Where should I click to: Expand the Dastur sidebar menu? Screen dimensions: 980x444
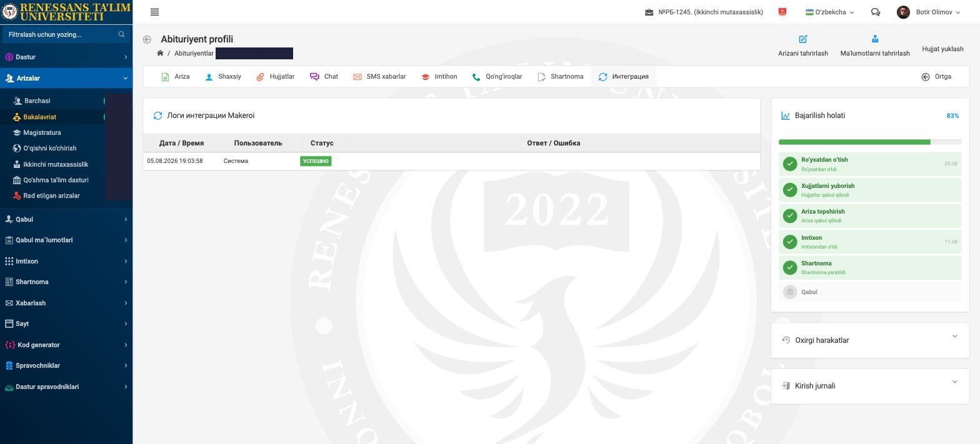pyautogui.click(x=66, y=57)
